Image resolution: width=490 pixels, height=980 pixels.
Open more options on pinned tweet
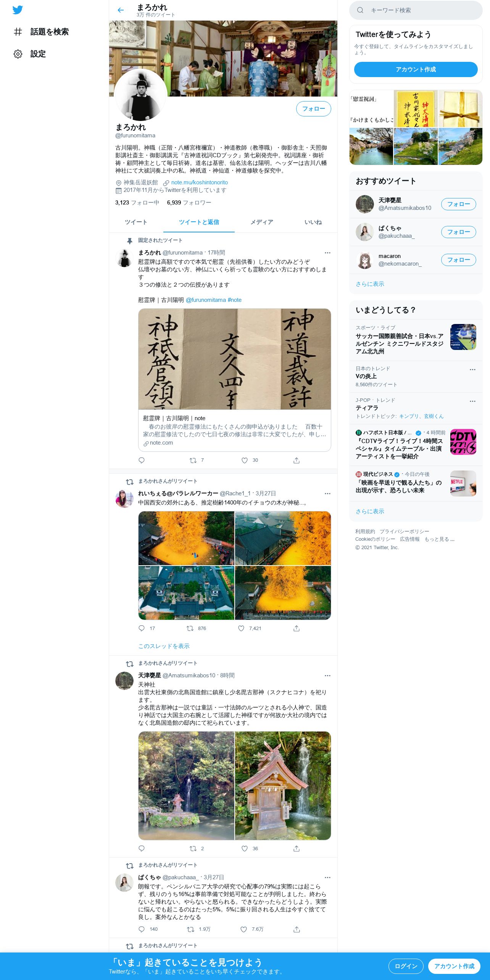point(327,253)
